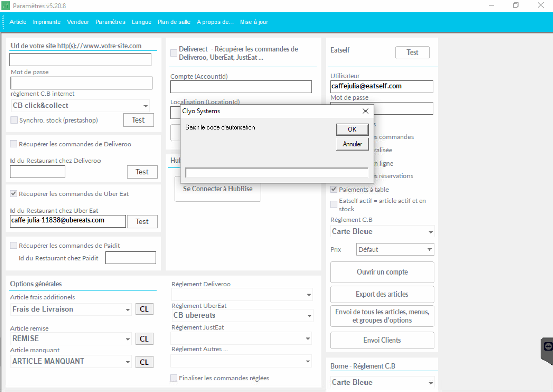Uncheck Récupérer les commandes de Uber Eat
Screen dimensions: 553x392
point(14,194)
